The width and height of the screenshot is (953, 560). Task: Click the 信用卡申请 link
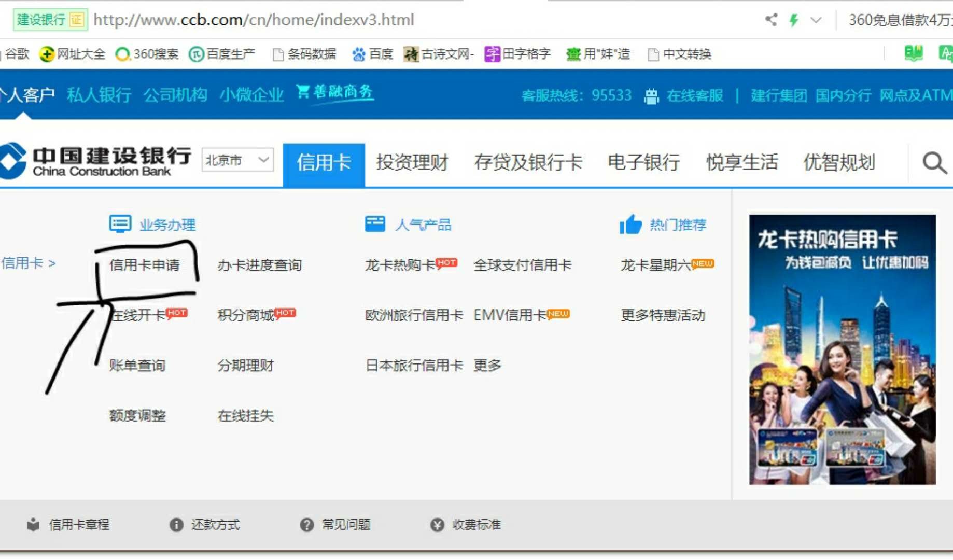[145, 265]
